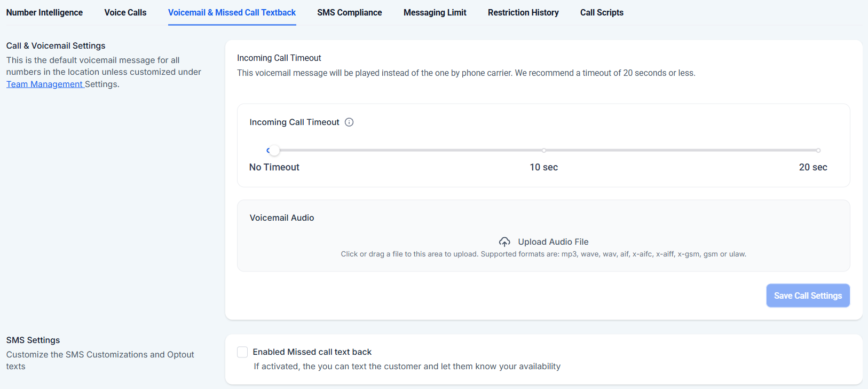Click the timeout slider handle

pos(274,151)
